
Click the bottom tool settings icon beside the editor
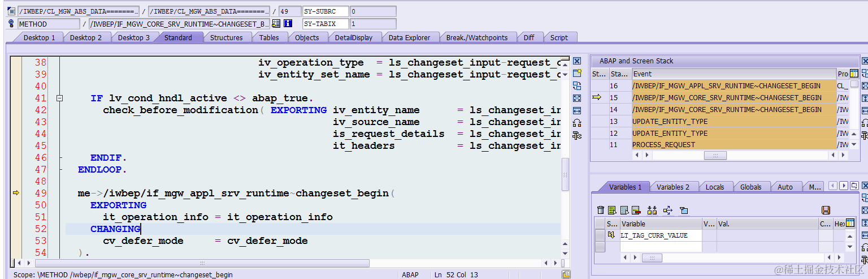[577, 135]
